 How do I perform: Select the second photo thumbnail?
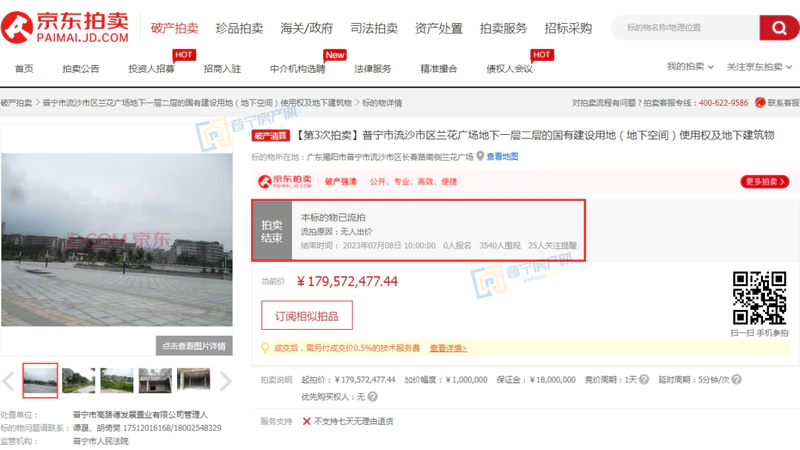tap(78, 380)
